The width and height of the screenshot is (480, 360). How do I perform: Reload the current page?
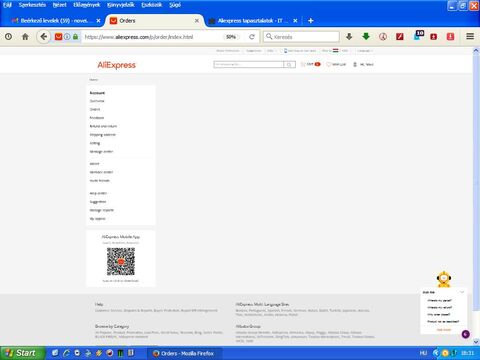pyautogui.click(x=252, y=37)
